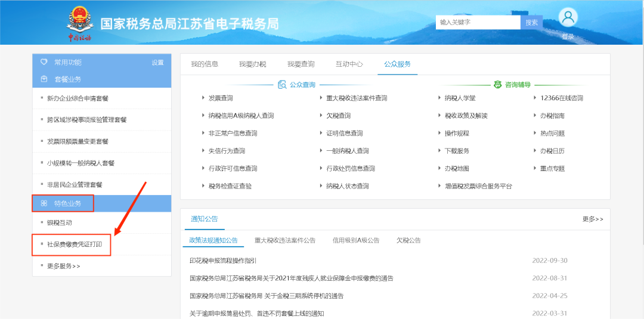644x319 pixels.
Task: Open 重大税收违法案件查询
Action: point(357,98)
